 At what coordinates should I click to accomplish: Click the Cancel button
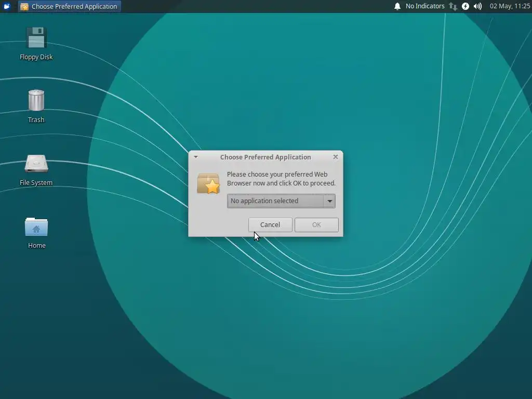pyautogui.click(x=270, y=225)
